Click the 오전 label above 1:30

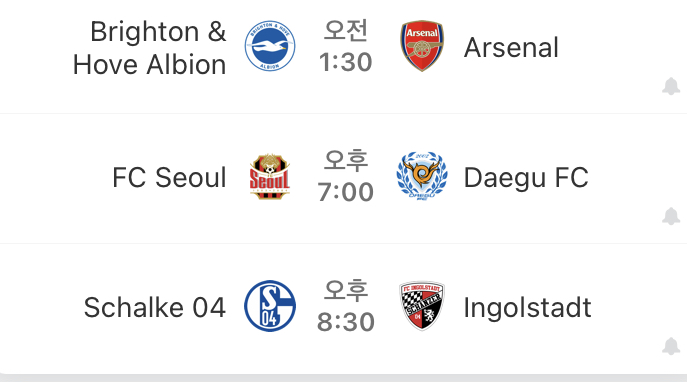[x=346, y=31]
